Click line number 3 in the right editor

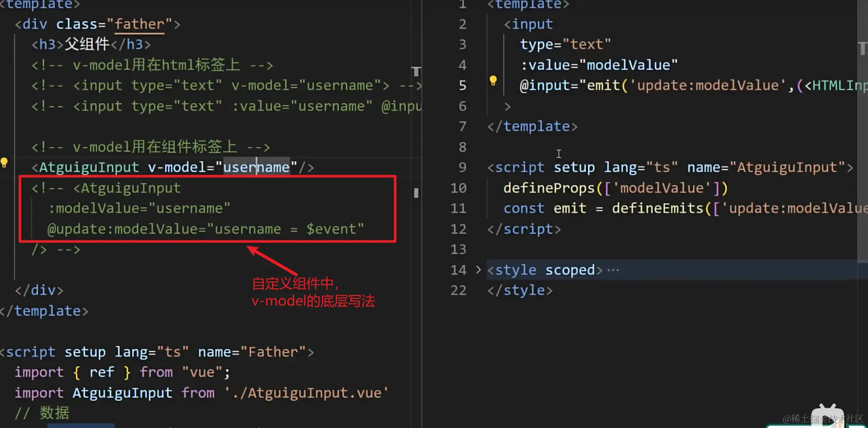pos(462,45)
